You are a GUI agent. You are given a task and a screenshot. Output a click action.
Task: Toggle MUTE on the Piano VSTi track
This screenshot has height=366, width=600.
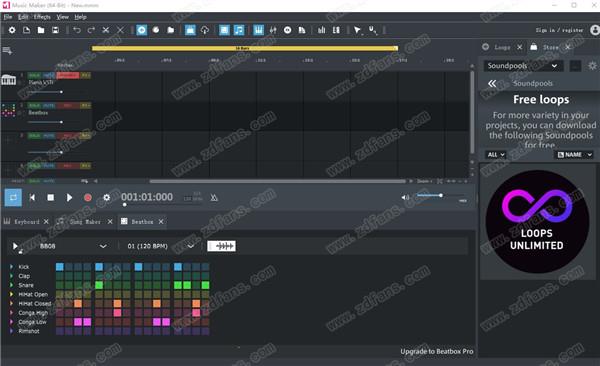point(49,75)
